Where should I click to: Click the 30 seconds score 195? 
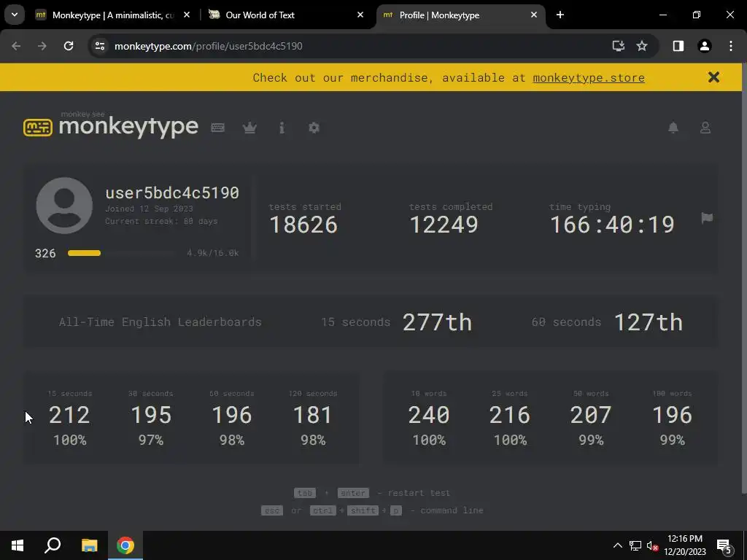click(150, 415)
